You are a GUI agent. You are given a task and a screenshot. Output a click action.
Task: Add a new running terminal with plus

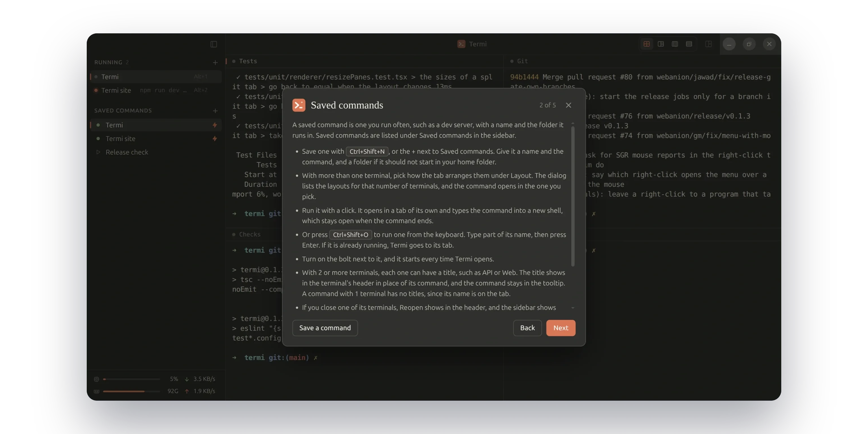pyautogui.click(x=215, y=62)
